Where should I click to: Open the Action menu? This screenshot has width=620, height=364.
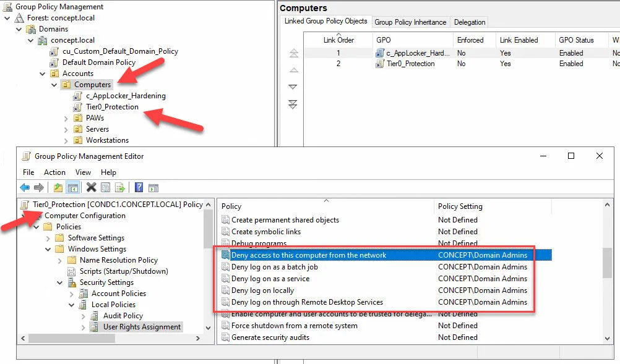(54, 172)
